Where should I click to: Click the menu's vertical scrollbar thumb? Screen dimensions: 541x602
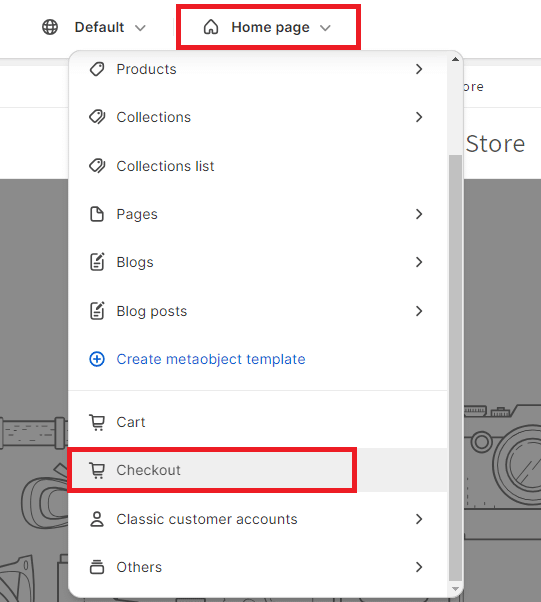455,369
